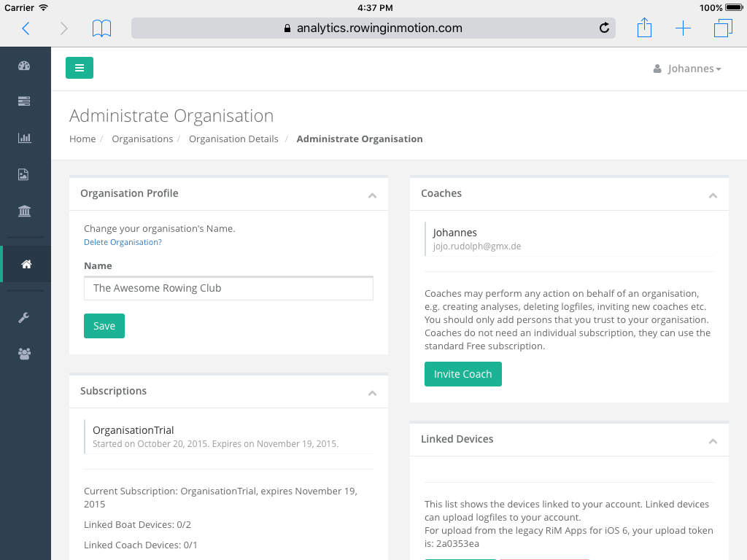This screenshot has height=560, width=747.
Task: Select the image file icon in sidebar
Action: 24,174
